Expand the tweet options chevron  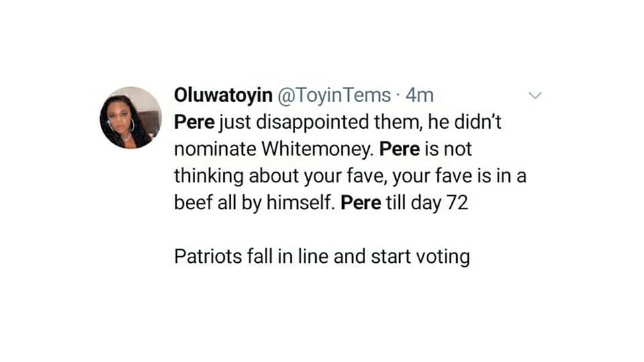pyautogui.click(x=535, y=97)
